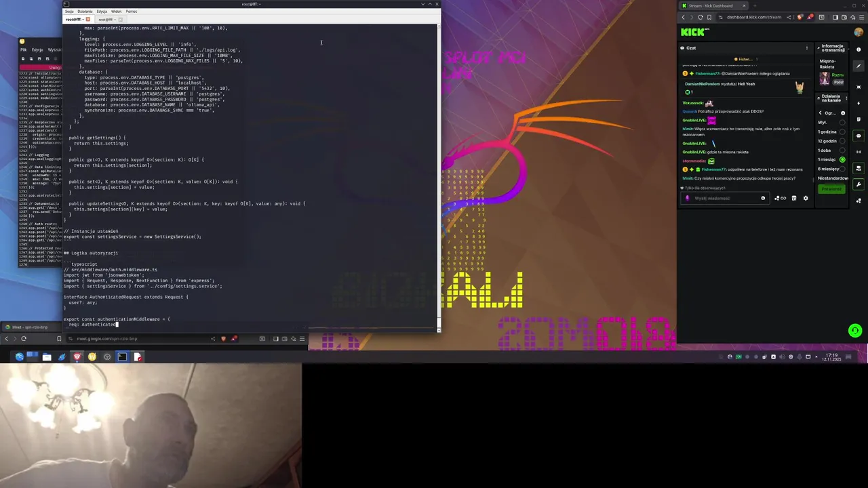Select the 6 miesięcy radio option

842,169
